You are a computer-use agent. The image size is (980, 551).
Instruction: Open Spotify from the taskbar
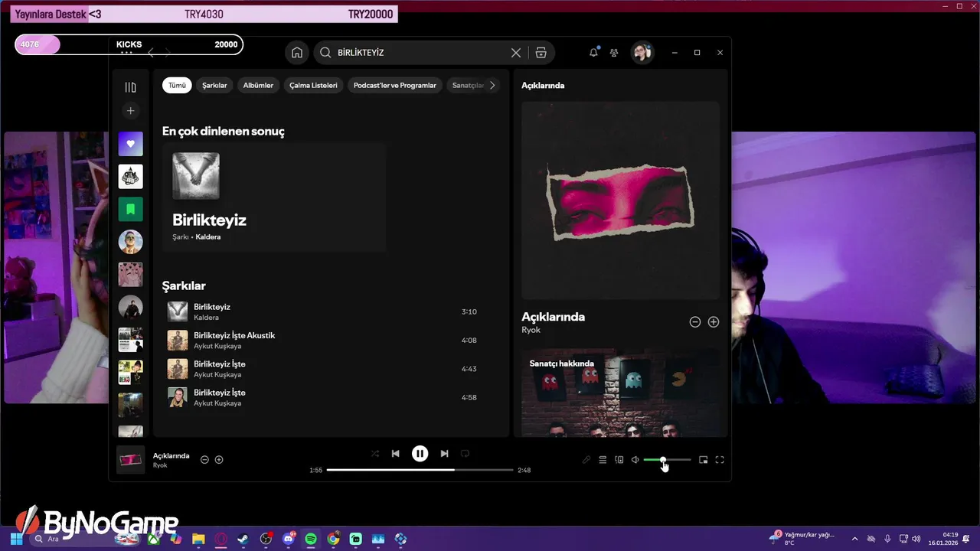pyautogui.click(x=311, y=539)
